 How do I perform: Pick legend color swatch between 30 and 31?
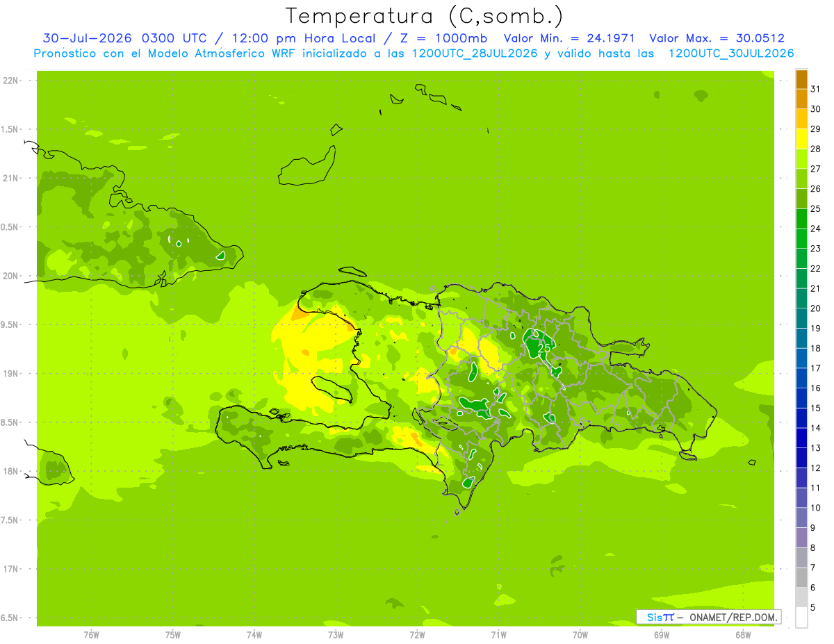pyautogui.click(x=801, y=99)
